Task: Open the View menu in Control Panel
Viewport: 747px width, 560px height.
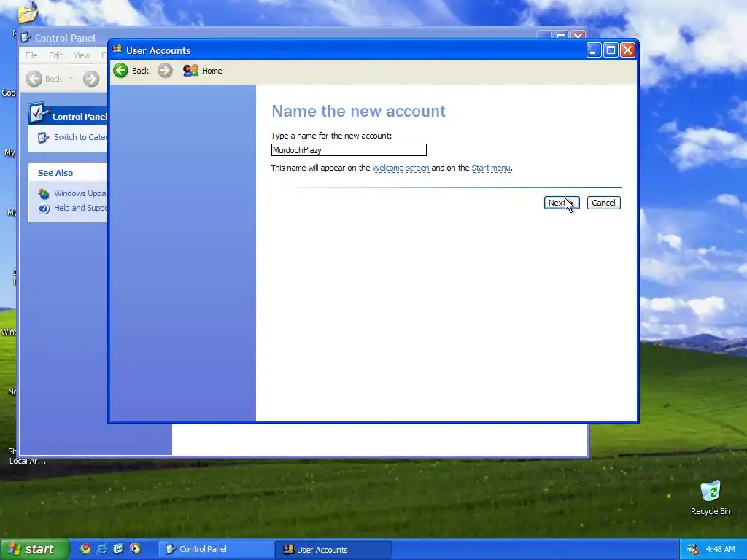Action: tap(82, 55)
